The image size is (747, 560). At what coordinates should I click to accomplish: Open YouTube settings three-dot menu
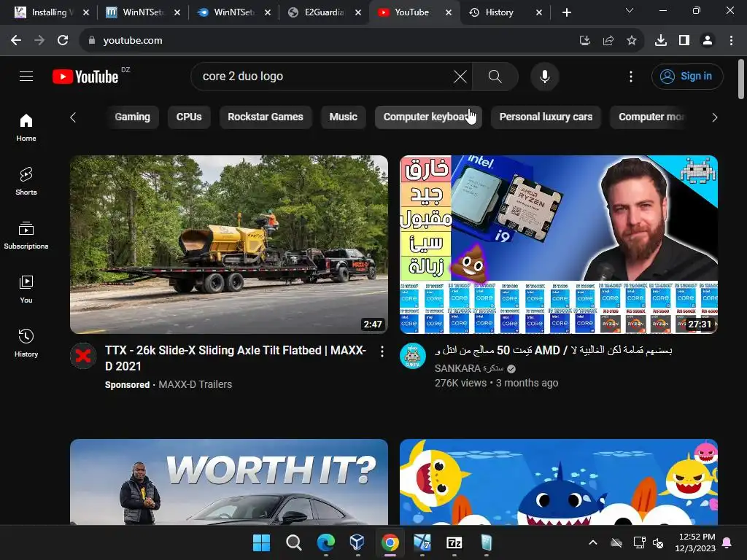pyautogui.click(x=631, y=76)
